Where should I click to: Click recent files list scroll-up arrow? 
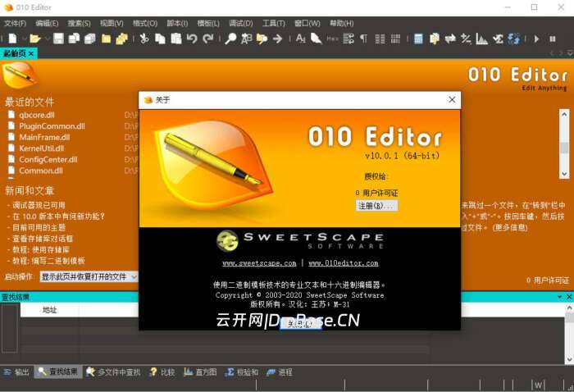564,114
